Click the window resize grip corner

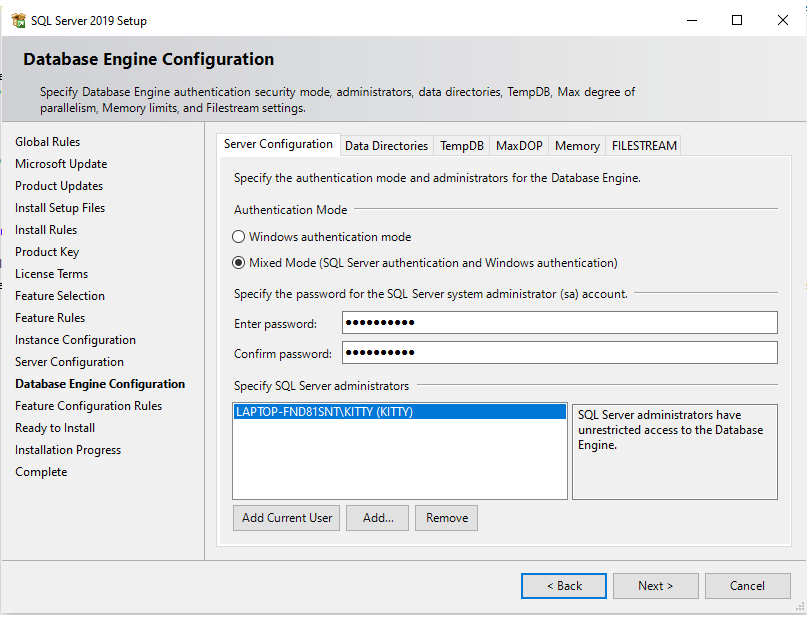click(x=800, y=607)
